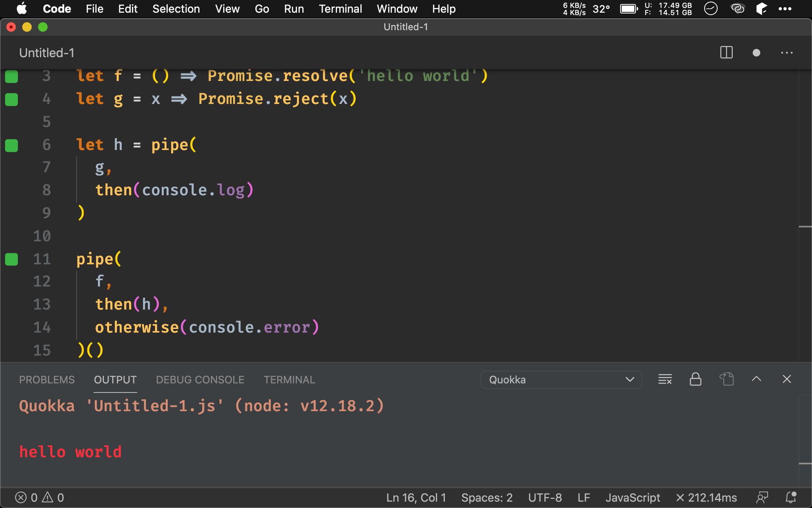812x508 pixels.
Task: Click Quokka green indicator on line 3
Action: 11,76
